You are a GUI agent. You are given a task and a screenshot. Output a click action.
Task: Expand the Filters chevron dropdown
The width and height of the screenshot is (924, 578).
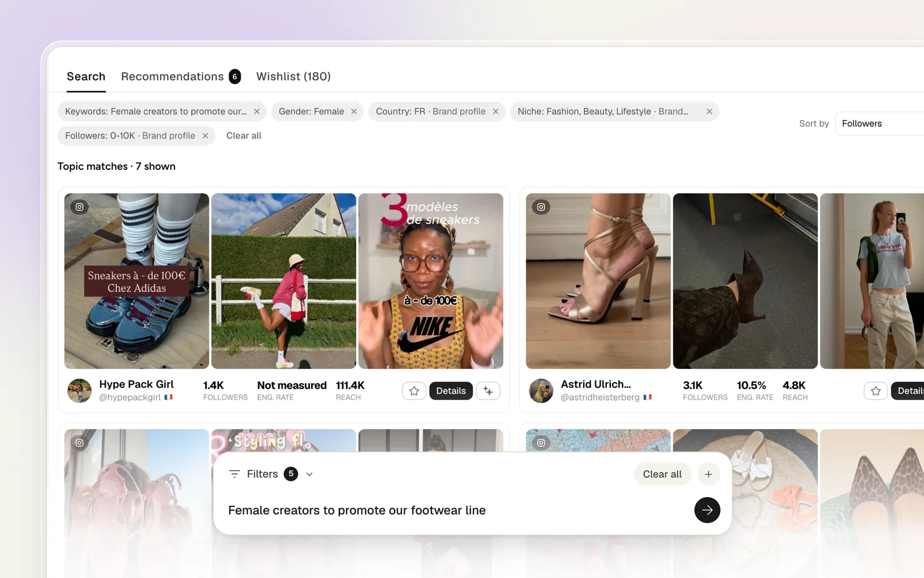[310, 475]
